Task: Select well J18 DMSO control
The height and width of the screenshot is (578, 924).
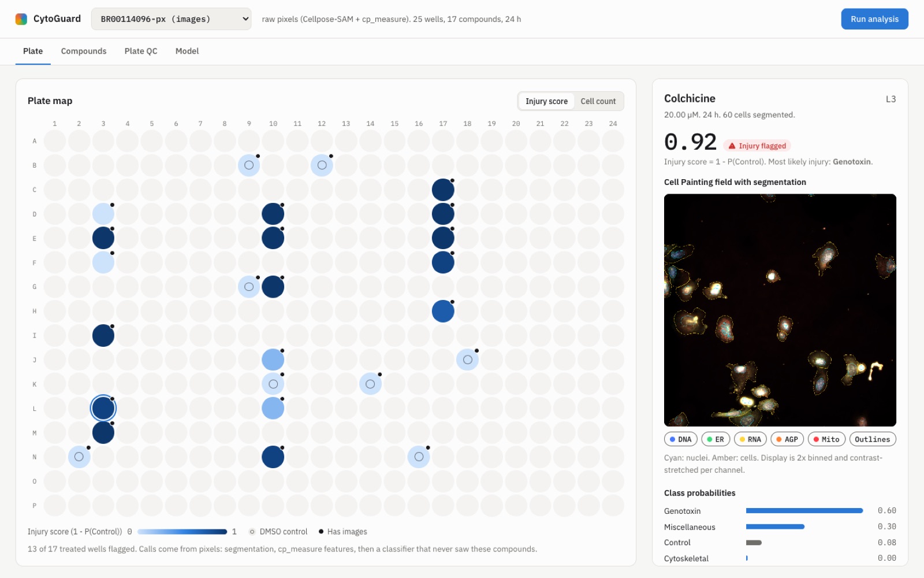Action: point(467,360)
